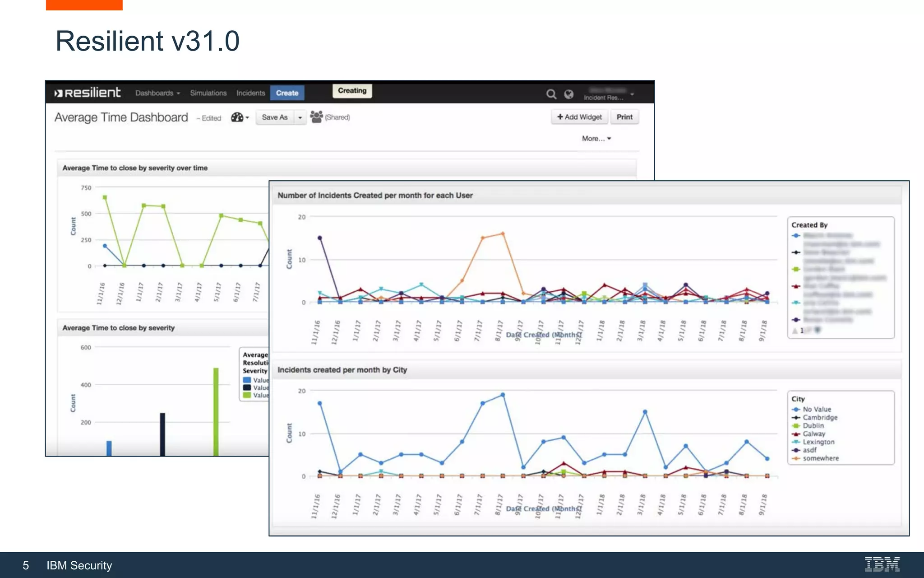Screen dimensions: 924x578
Task: Click the green Value swatch in severity legend
Action: point(247,395)
